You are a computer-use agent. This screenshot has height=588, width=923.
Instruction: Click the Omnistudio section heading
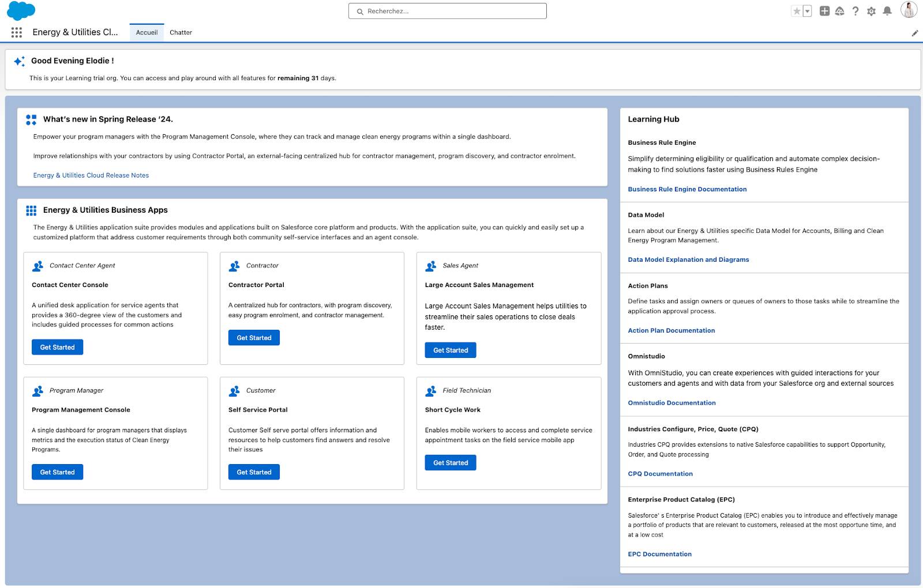(x=646, y=356)
